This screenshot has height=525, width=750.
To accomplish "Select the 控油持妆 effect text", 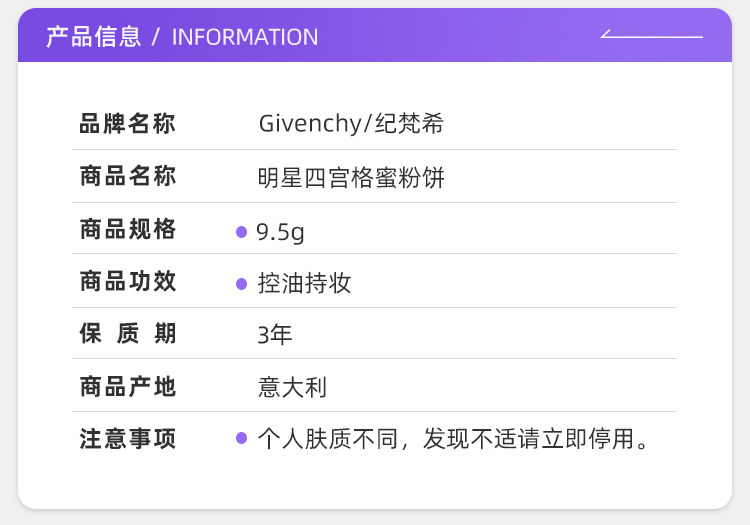I will (304, 283).
